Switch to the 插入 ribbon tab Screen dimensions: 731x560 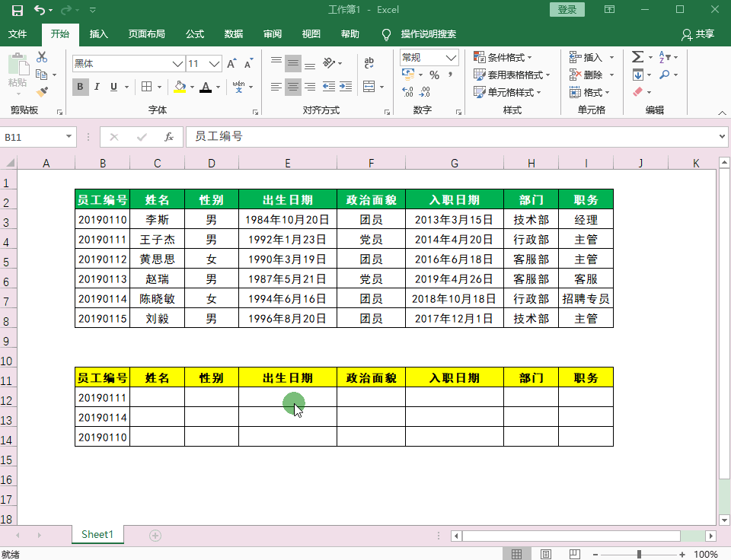click(x=96, y=34)
